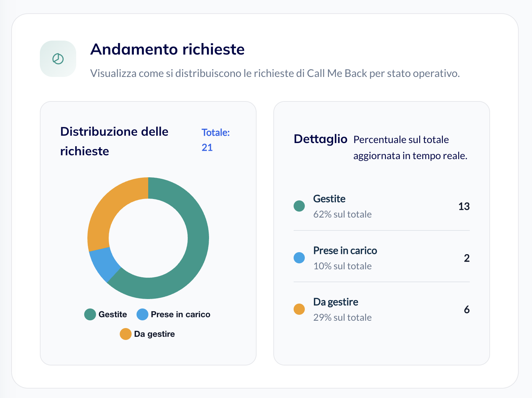Click the blue dot in Dettaglio list

pyautogui.click(x=299, y=258)
